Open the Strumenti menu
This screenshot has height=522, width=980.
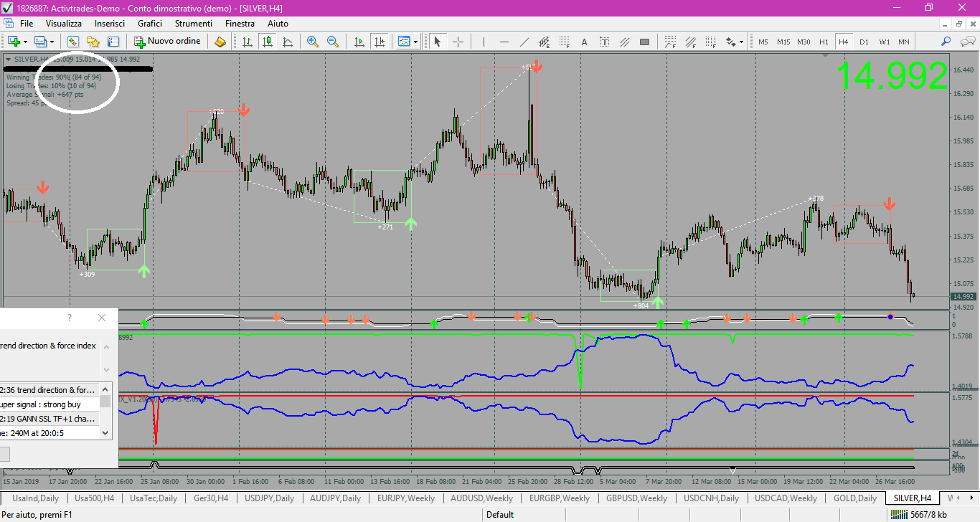[x=194, y=24]
